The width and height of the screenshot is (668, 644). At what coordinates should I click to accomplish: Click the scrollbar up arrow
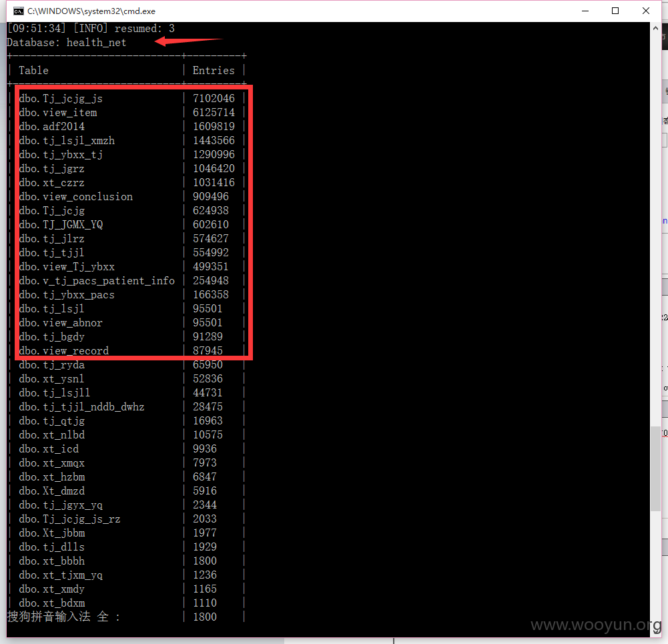[655, 29]
